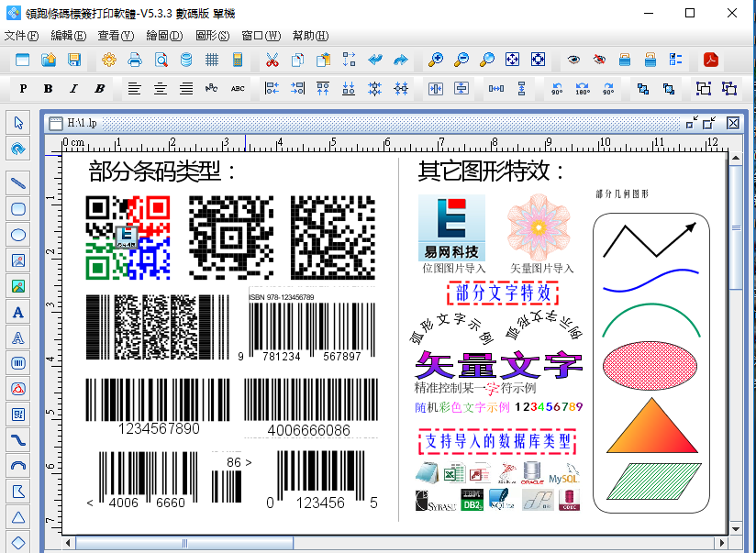Viewport: 756px width, 553px height.
Task: Minimize the H:\1.lp document window
Action: (692, 124)
